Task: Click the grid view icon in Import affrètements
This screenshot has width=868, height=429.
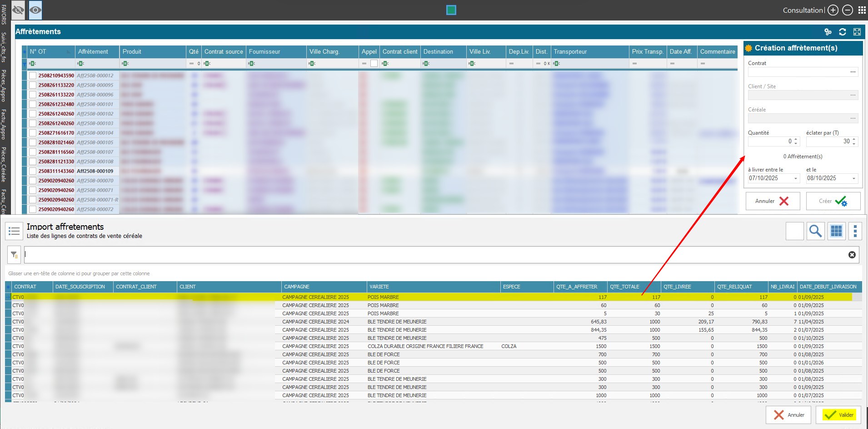Action: tap(836, 231)
